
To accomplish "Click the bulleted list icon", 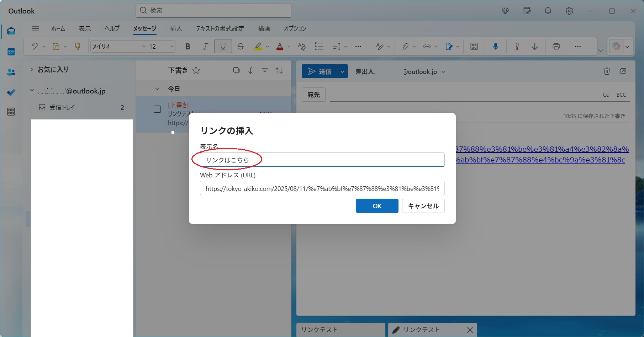I will pos(319,47).
